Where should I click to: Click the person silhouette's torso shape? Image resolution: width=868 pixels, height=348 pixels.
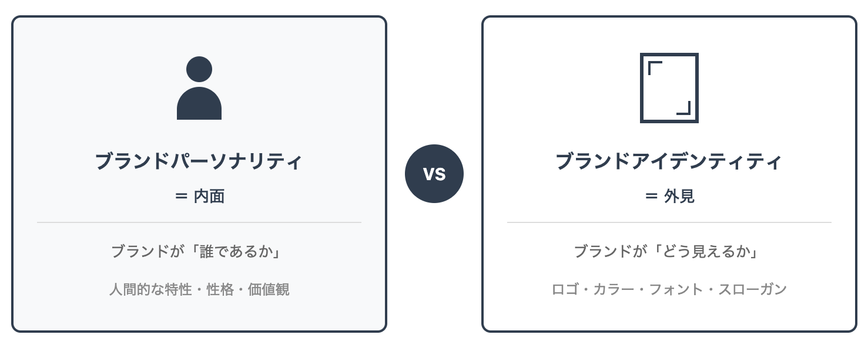(x=199, y=106)
